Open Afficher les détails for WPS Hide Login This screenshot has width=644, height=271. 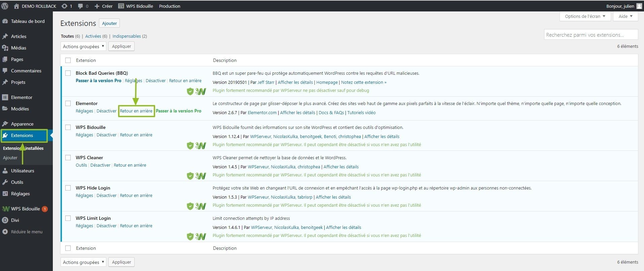click(x=333, y=197)
